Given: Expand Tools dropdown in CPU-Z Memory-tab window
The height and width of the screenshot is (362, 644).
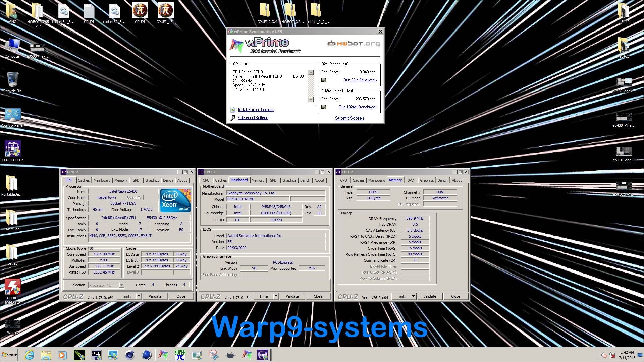Looking at the screenshot, I should 414,296.
